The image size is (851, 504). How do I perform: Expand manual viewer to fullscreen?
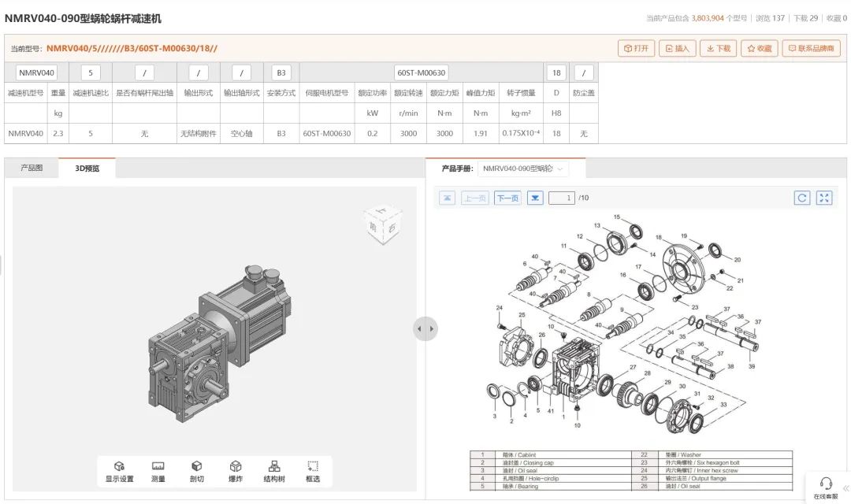pos(824,198)
